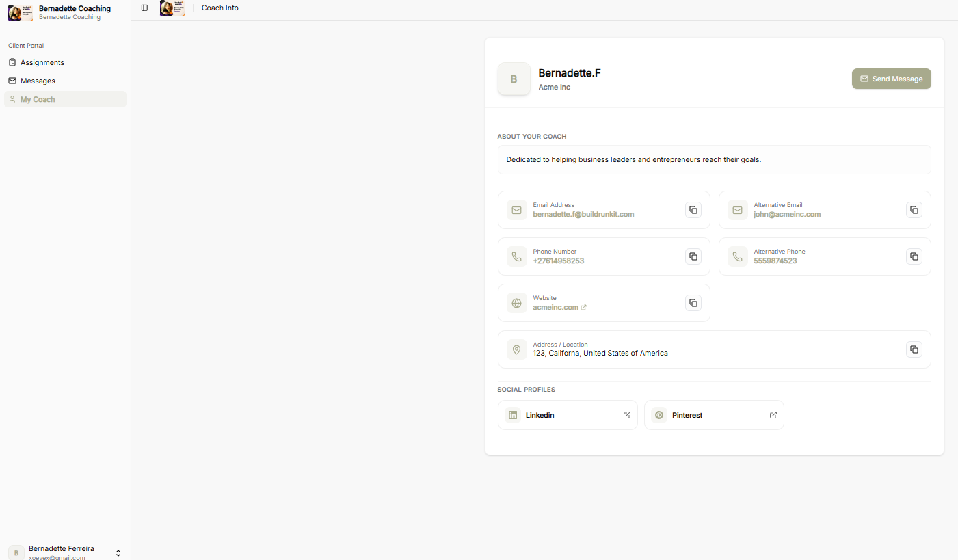Open Assignments in the Client Portal
Viewport: 958px width, 560px height.
pos(66,62)
